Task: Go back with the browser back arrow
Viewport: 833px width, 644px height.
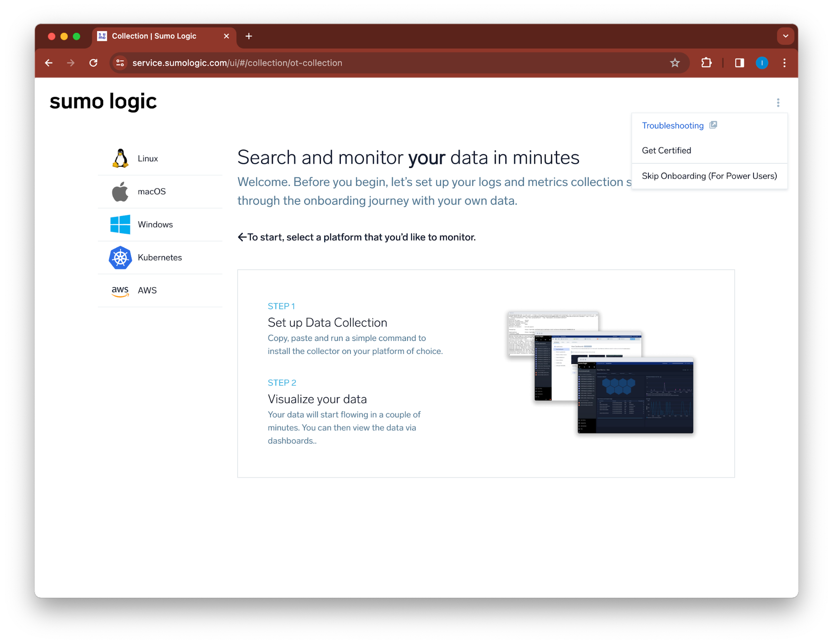Action: pos(49,63)
